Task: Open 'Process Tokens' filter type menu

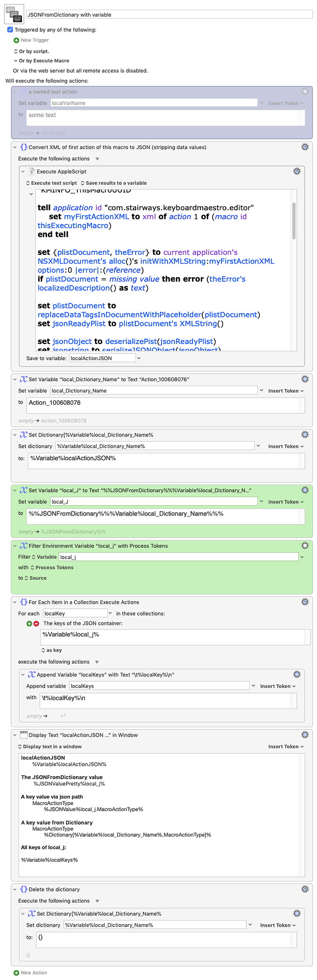Action: click(52, 567)
